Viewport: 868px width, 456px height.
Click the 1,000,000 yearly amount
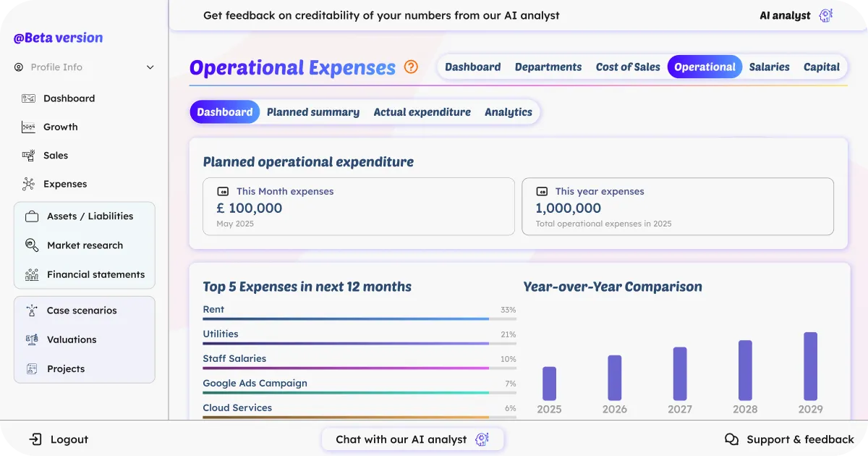pos(569,208)
